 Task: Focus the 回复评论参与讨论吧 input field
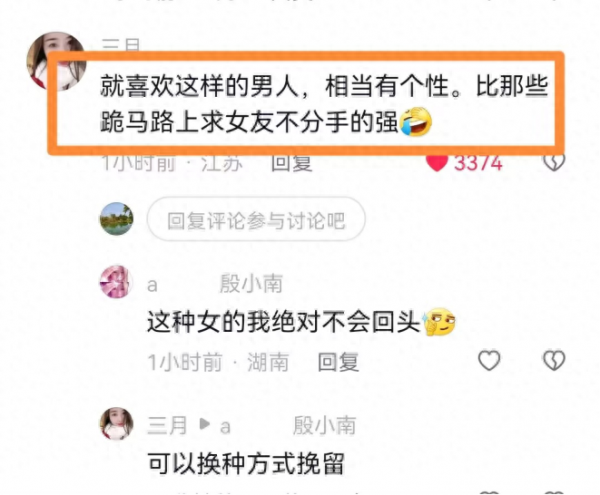[256, 220]
